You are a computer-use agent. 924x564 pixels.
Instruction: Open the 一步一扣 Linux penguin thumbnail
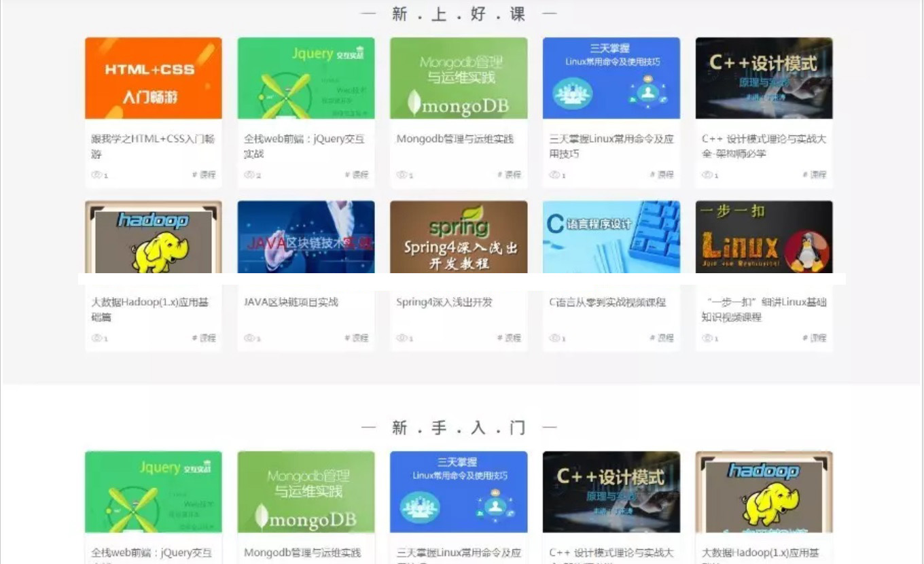[764, 236]
